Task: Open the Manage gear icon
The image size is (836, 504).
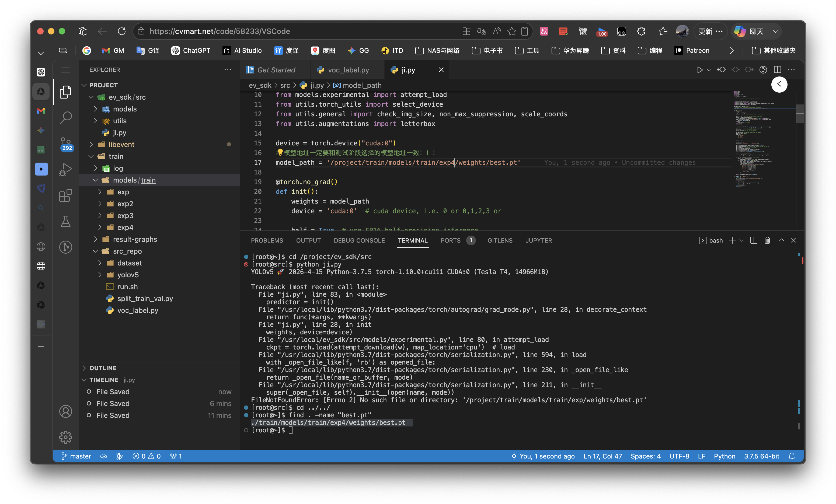Action: click(65, 437)
